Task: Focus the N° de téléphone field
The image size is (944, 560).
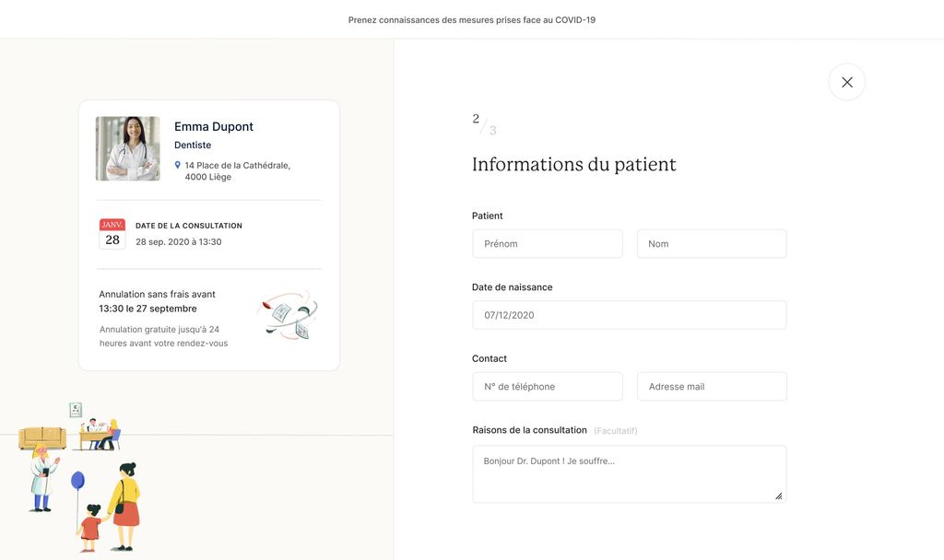Action: point(548,386)
